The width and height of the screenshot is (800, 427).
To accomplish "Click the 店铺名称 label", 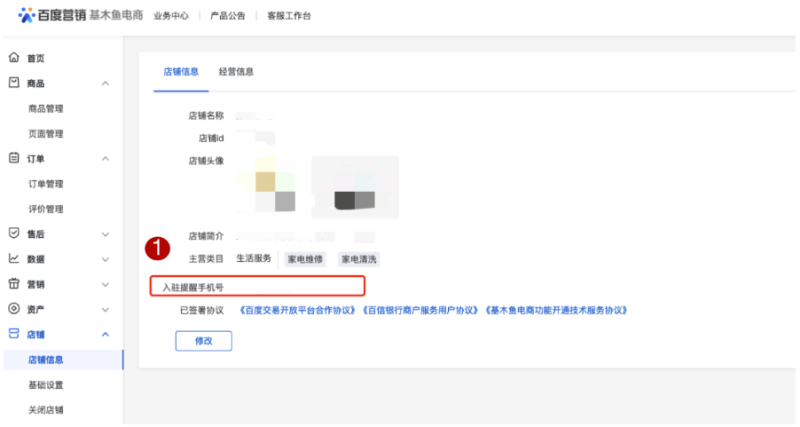I will click(206, 116).
